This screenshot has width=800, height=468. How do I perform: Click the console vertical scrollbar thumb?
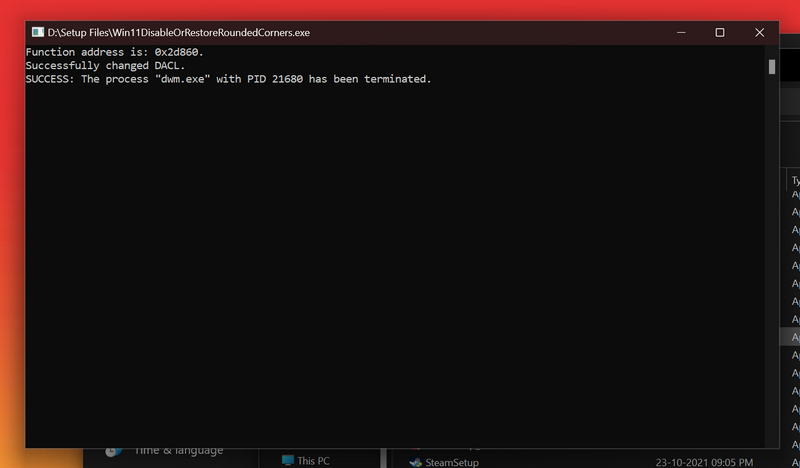[772, 67]
